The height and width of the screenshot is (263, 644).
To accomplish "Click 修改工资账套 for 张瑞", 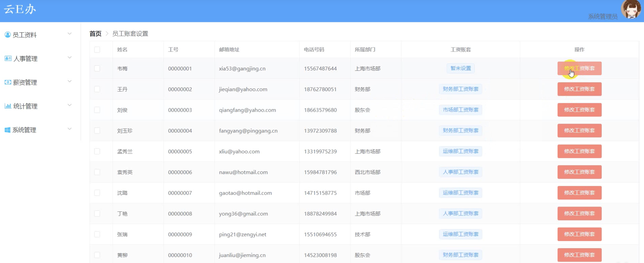I will [579, 234].
